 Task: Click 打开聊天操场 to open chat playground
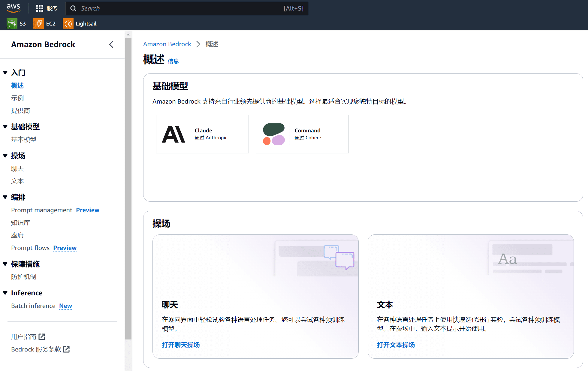point(180,345)
